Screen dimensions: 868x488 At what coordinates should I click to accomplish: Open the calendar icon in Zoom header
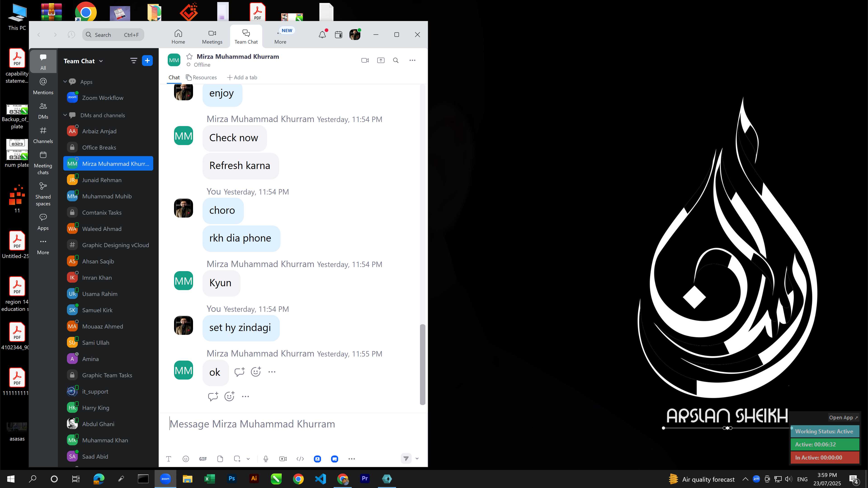click(x=338, y=35)
